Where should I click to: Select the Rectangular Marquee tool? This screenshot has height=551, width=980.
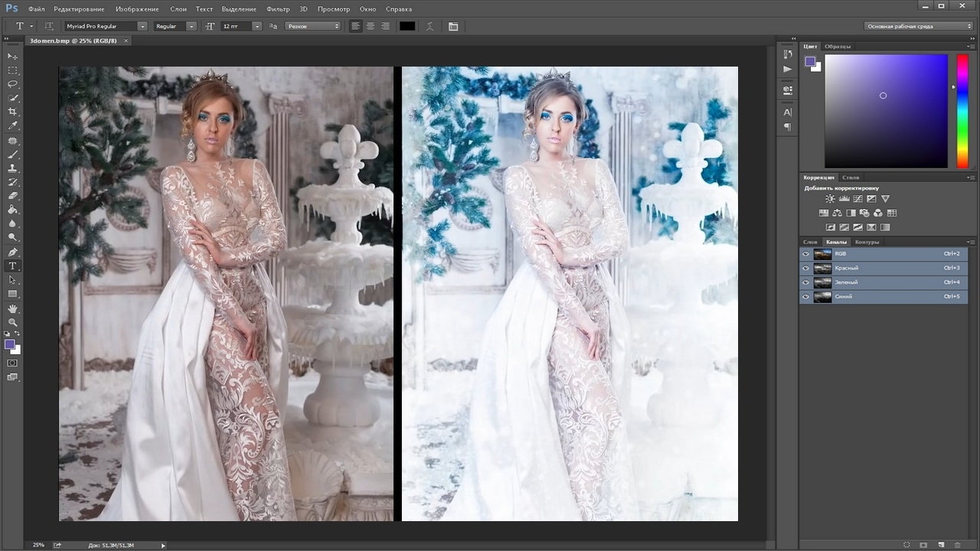[12, 70]
